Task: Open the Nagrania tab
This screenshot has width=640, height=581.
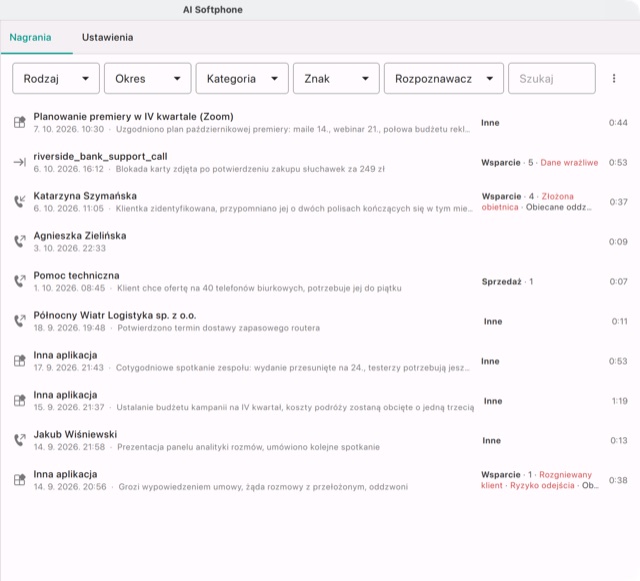Action: tap(31, 38)
